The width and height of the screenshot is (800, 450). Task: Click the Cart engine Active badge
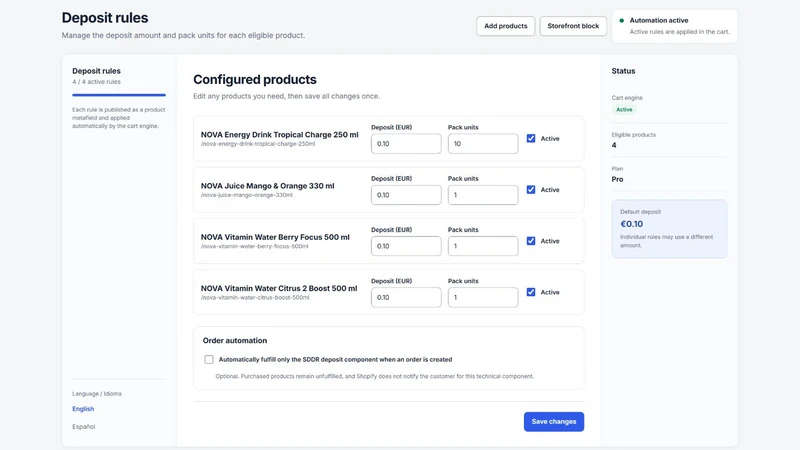[x=624, y=110]
